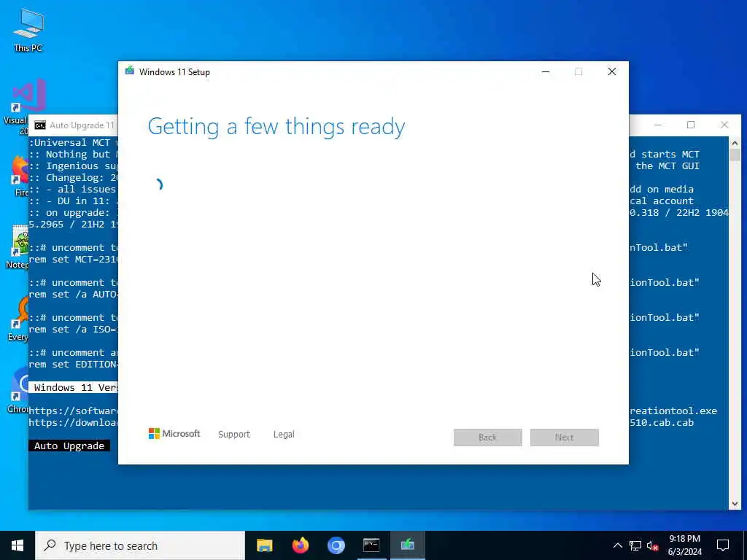The height and width of the screenshot is (560, 747).
Task: Open the This PC desktop icon
Action: tap(28, 29)
